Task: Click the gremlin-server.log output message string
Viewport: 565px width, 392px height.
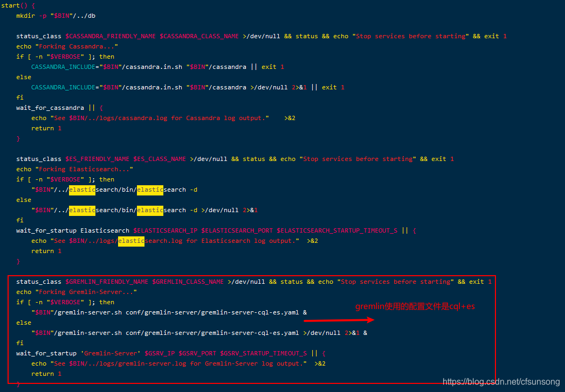Action: 178,364
